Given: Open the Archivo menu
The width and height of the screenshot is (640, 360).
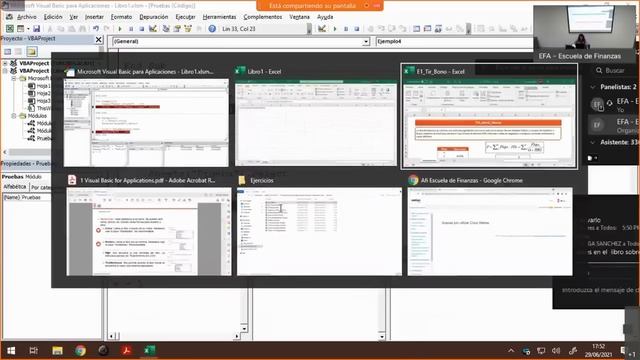Looking at the screenshot, I should (x=27, y=17).
